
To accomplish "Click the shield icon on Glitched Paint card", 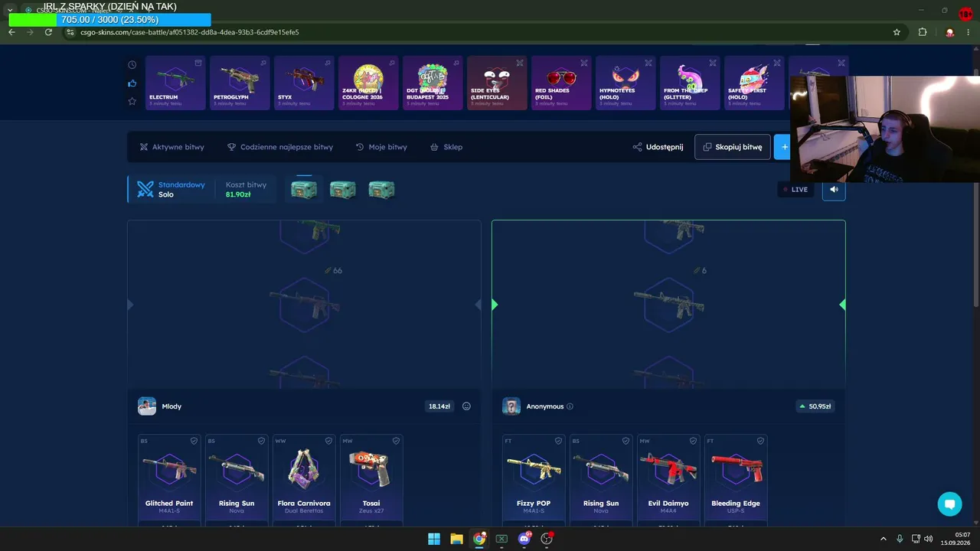I will 194,441.
